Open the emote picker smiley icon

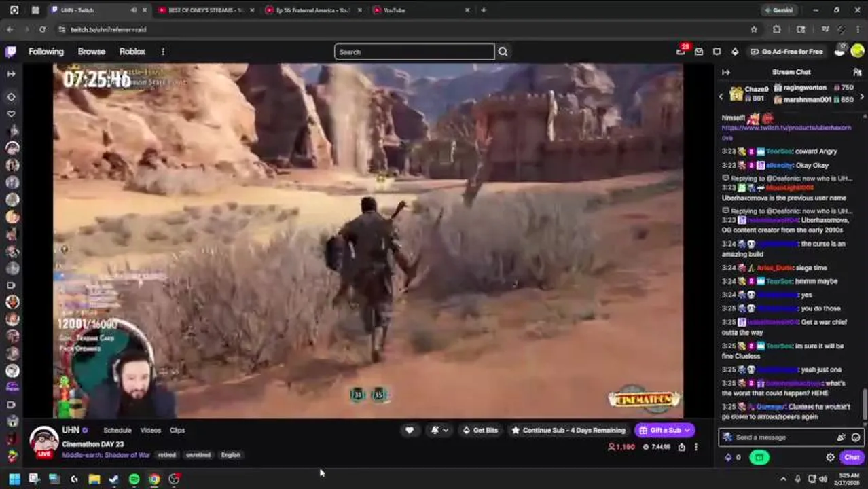pyautogui.click(x=855, y=437)
